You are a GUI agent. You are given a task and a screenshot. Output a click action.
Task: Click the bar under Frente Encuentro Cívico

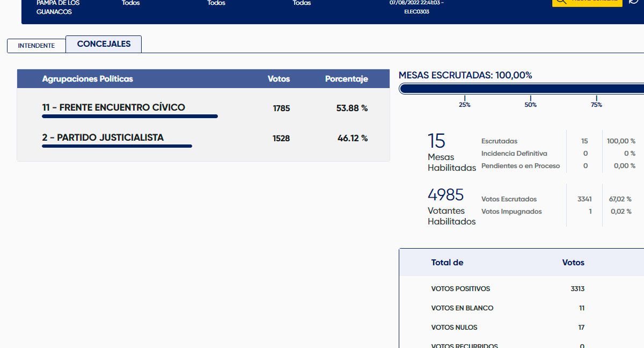click(x=130, y=116)
